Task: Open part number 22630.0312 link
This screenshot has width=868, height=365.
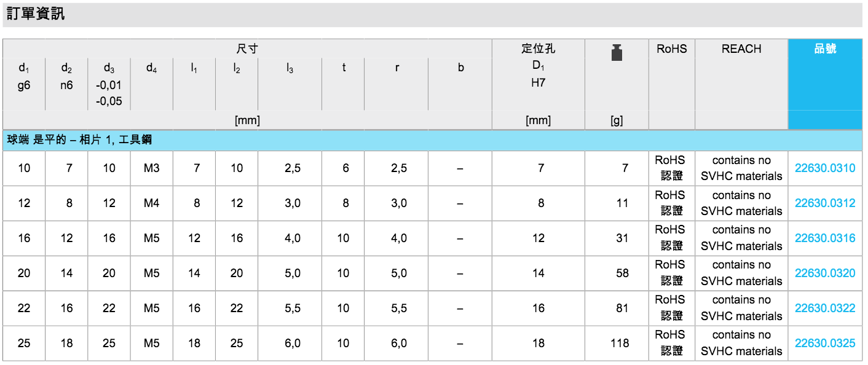Action: [x=824, y=203]
